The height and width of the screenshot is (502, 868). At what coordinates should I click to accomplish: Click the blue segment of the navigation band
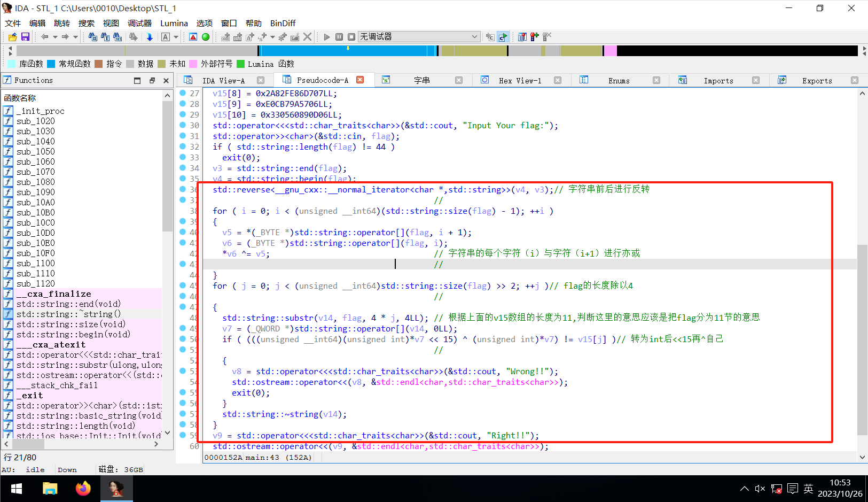pyautogui.click(x=347, y=51)
